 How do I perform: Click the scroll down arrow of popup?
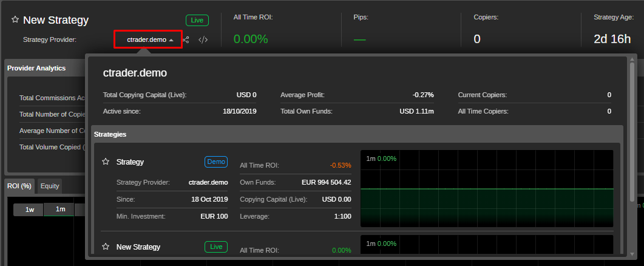pos(632,254)
